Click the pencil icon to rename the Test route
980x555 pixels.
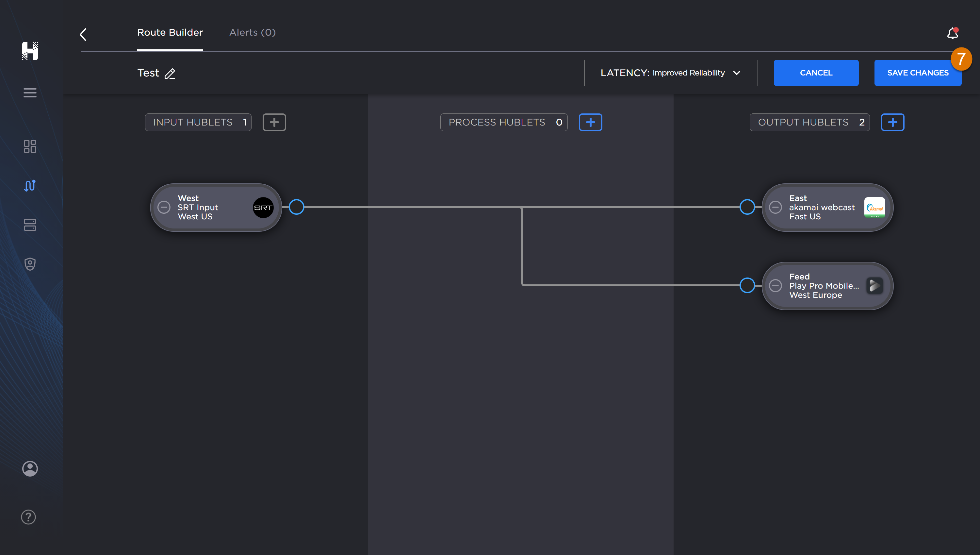click(170, 74)
